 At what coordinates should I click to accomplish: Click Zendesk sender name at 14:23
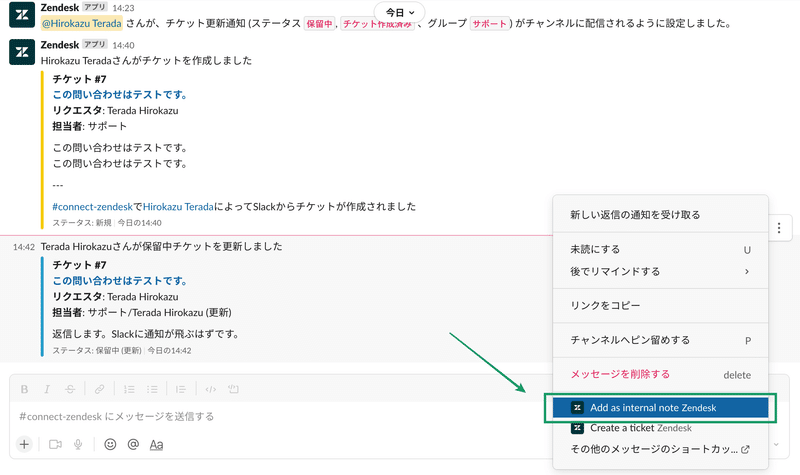(60, 8)
